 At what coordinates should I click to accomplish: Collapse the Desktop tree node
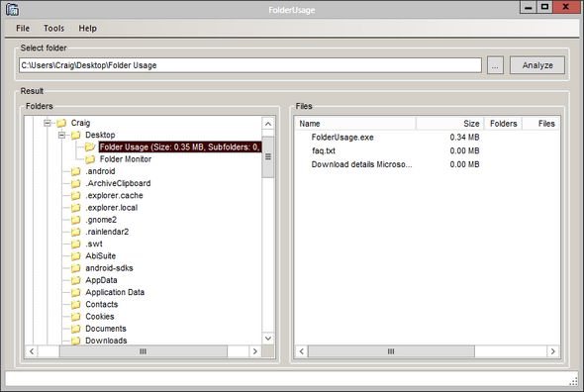click(x=61, y=135)
